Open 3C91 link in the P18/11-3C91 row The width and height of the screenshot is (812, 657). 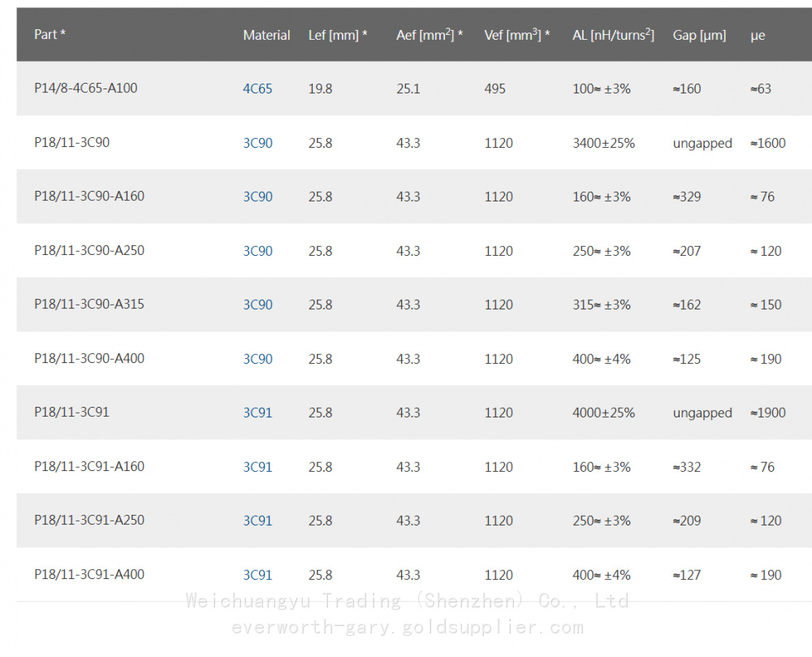coord(257,413)
